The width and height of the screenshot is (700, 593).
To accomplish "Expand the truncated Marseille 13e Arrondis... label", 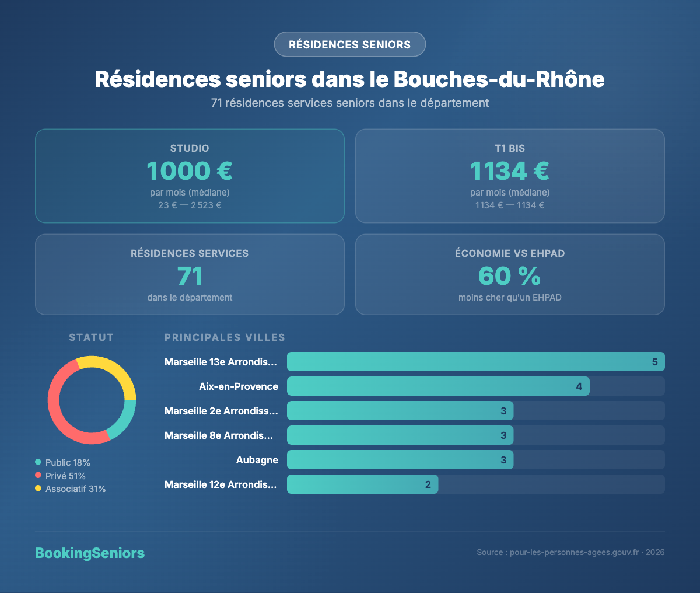I will pyautogui.click(x=221, y=362).
